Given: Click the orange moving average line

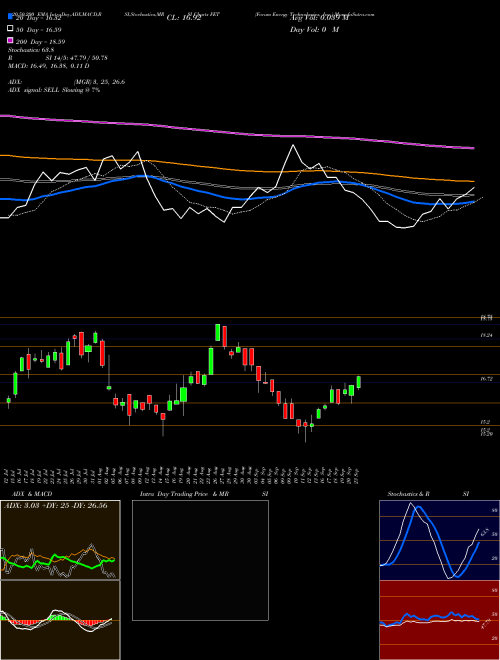Looking at the screenshot, I should [x=236, y=170].
